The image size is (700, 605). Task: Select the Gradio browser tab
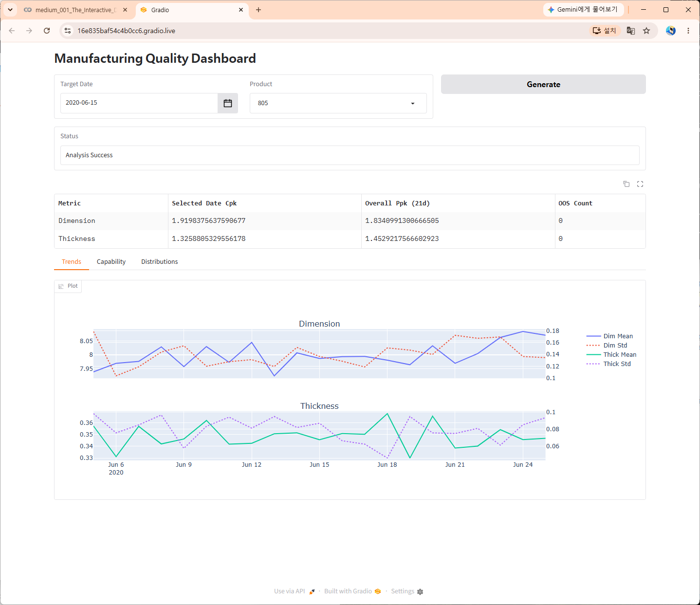192,10
